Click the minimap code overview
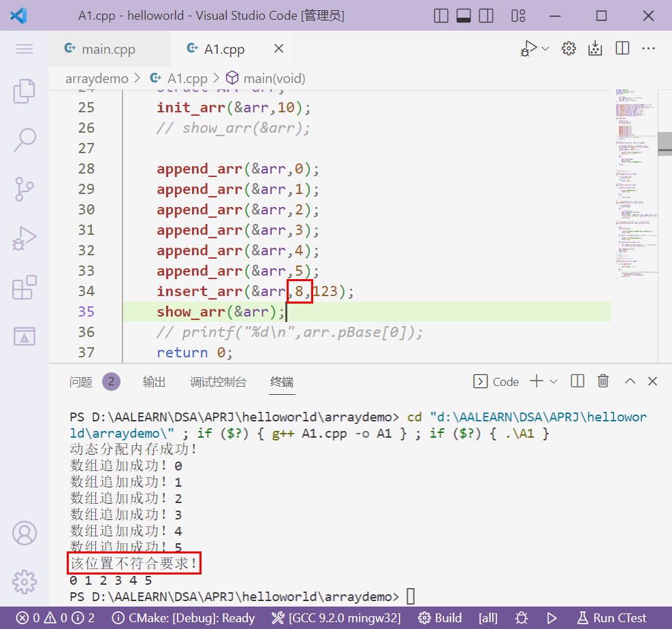 click(x=636, y=184)
